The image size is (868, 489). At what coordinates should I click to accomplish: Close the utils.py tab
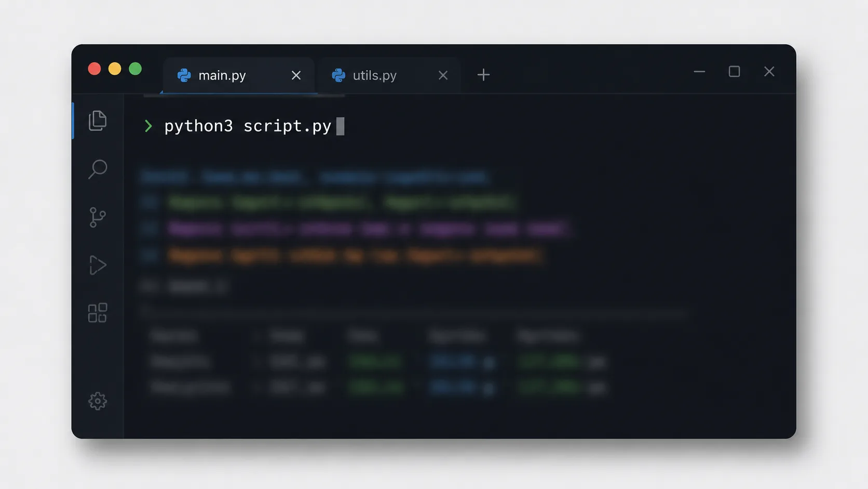tap(443, 75)
